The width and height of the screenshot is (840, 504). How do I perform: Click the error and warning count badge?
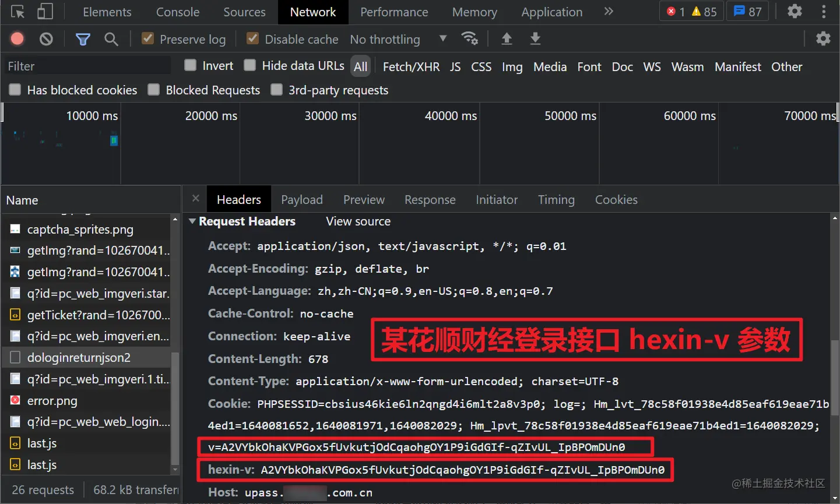[691, 12]
